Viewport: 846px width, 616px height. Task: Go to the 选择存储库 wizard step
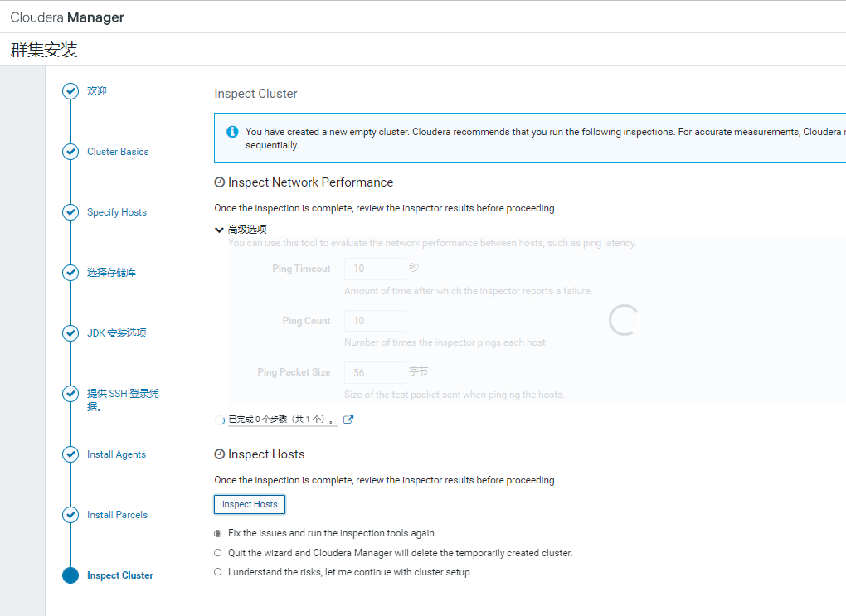111,273
